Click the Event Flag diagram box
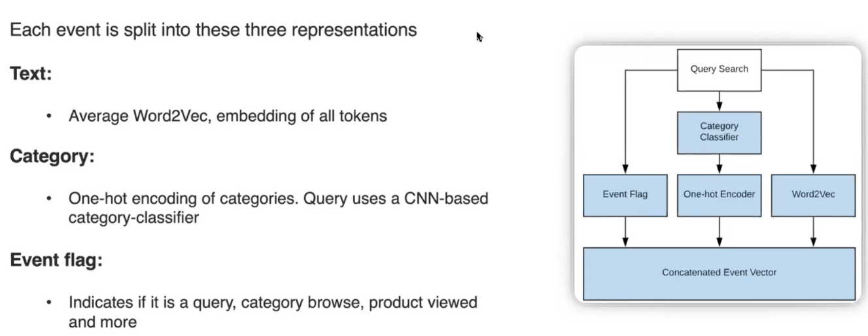The width and height of the screenshot is (868, 336). [x=625, y=195]
